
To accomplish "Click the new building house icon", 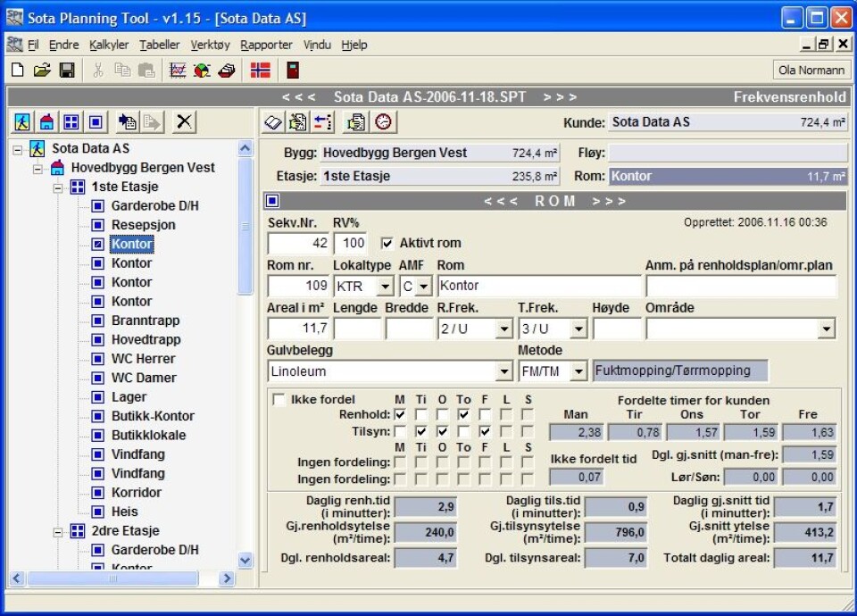I will pyautogui.click(x=47, y=121).
